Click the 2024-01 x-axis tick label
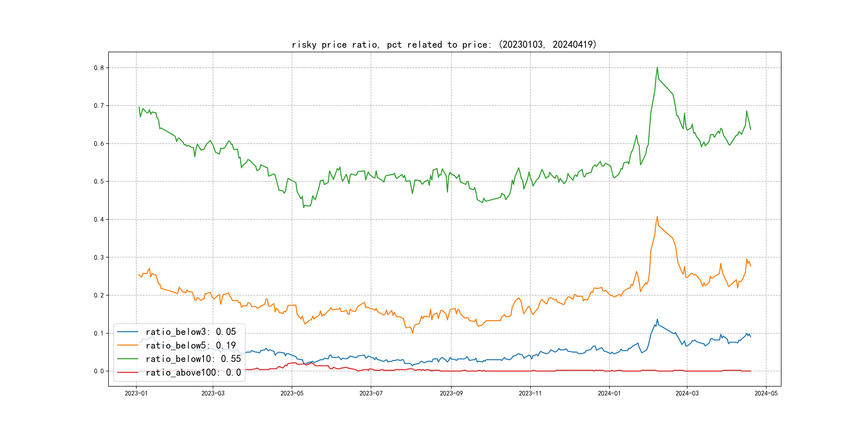 coord(609,393)
